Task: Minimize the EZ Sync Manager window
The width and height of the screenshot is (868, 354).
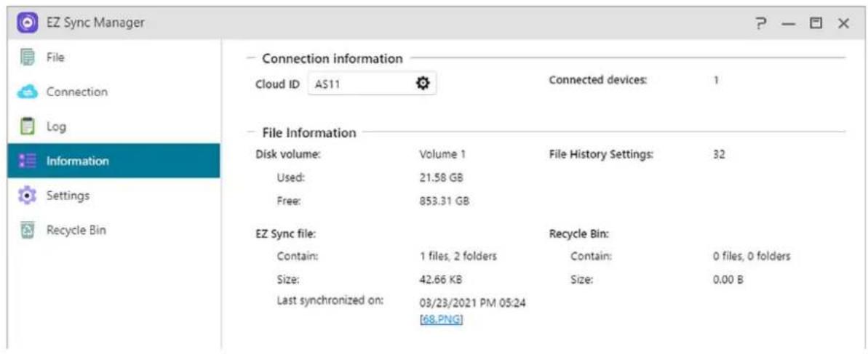Action: [x=789, y=23]
